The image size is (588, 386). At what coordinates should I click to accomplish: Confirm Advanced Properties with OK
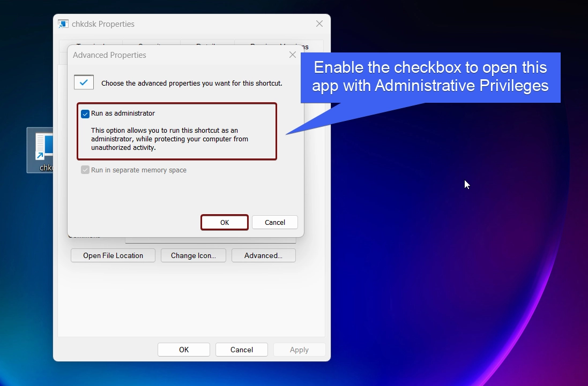click(224, 222)
